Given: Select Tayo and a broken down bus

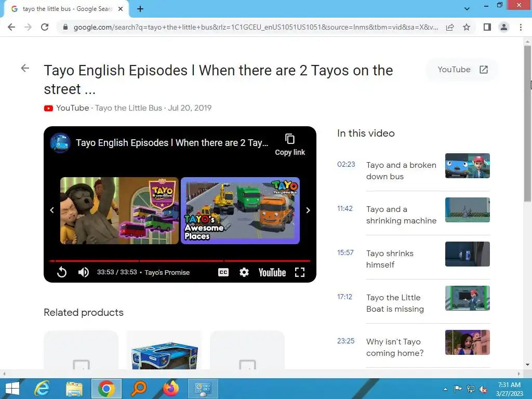Looking at the screenshot, I should point(401,170).
